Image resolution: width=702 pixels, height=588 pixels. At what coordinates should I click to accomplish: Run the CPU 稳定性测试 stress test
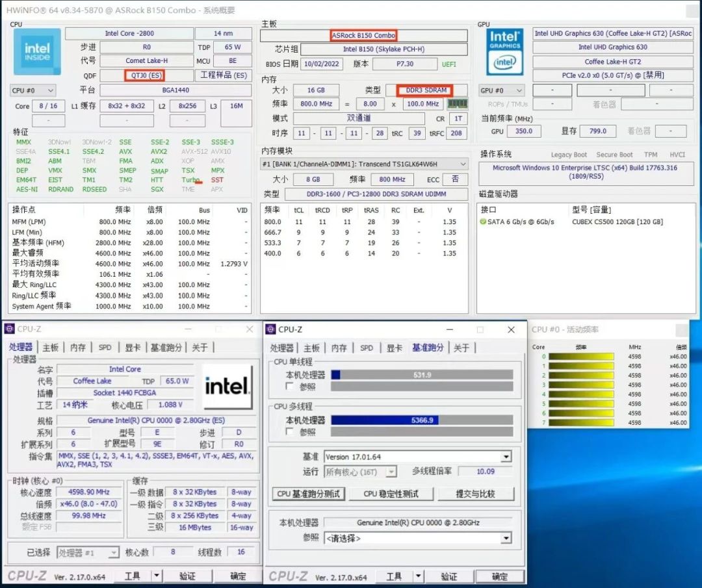click(x=391, y=494)
